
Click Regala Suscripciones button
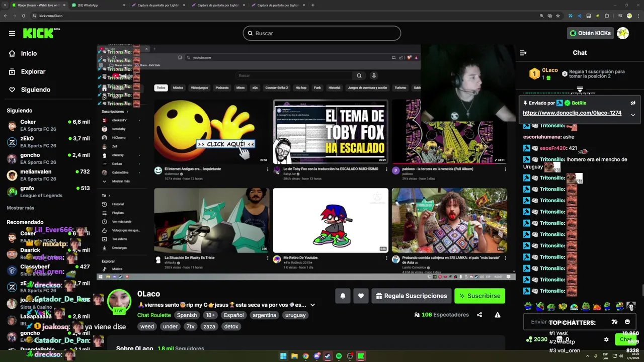coord(411,296)
